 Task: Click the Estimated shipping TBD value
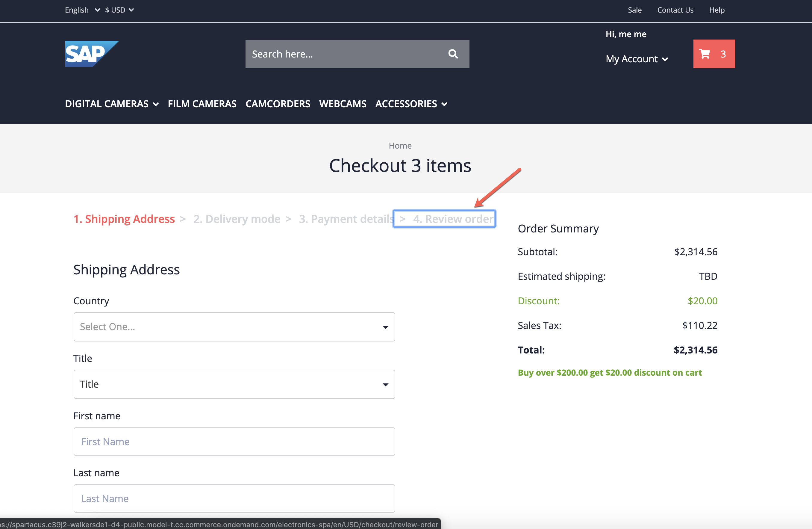click(x=708, y=276)
